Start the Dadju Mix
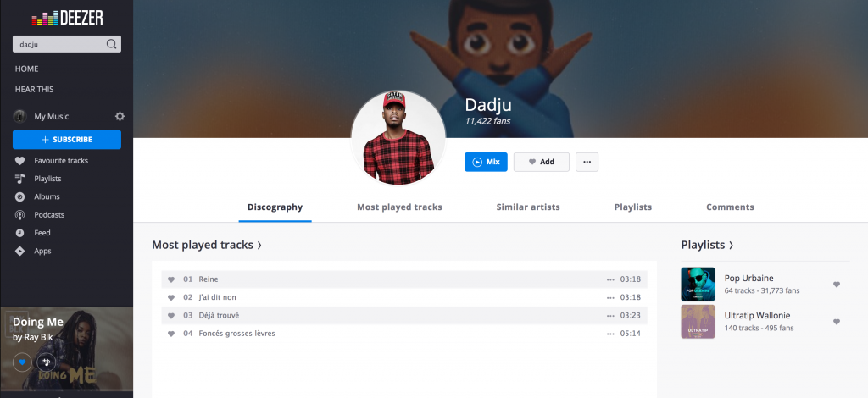868x398 pixels. 486,162
